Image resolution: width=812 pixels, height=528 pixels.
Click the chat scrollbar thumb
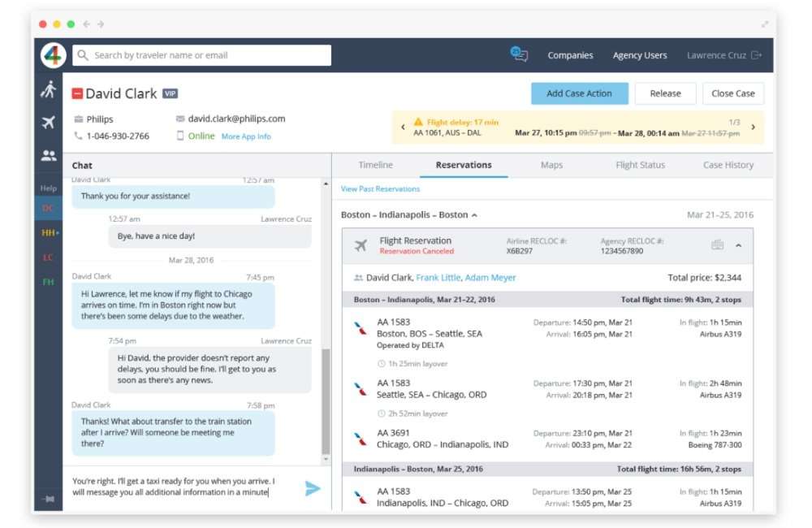pyautogui.click(x=326, y=401)
